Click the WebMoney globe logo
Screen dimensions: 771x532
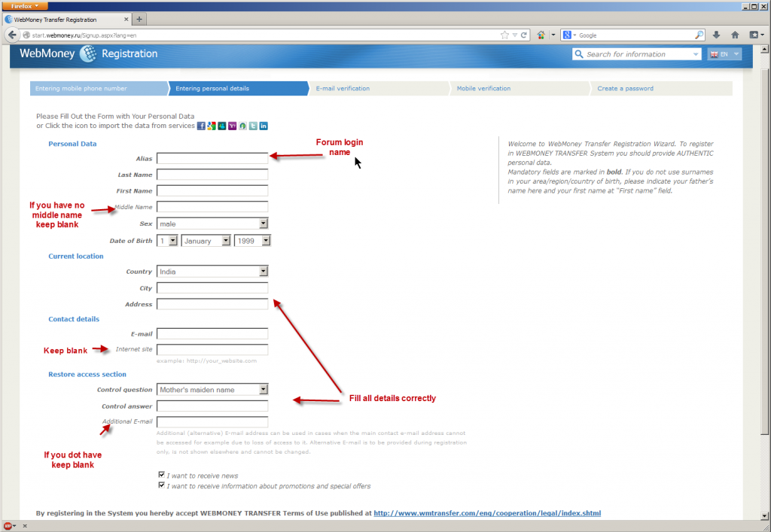coord(89,53)
